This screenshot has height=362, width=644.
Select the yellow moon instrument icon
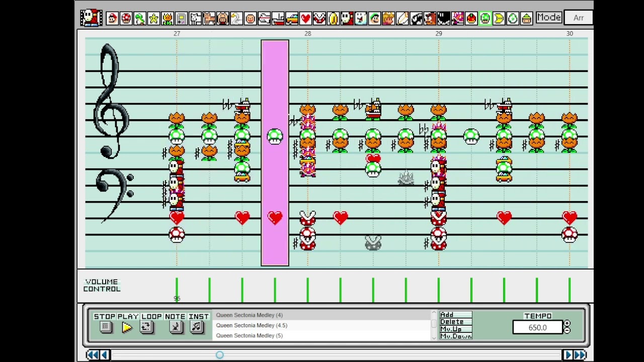click(499, 18)
